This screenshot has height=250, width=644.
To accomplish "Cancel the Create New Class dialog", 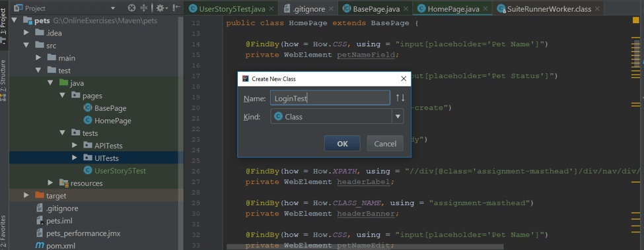I will [x=385, y=143].
